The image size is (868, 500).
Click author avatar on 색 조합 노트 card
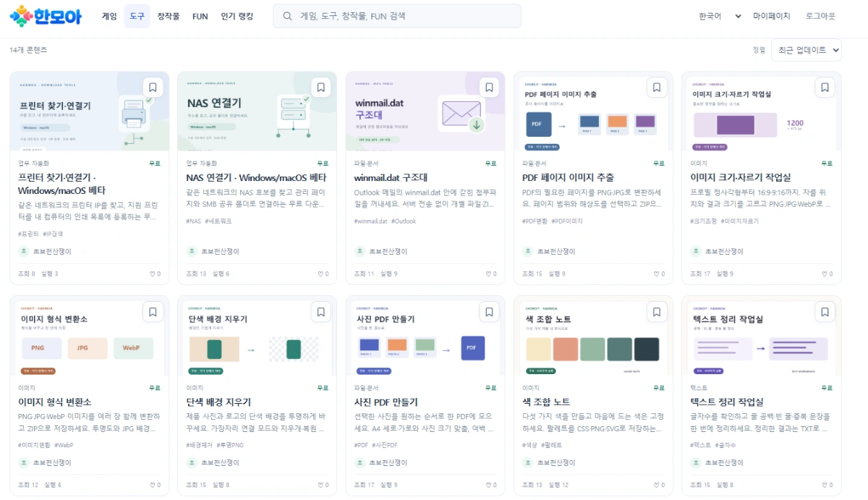tap(528, 462)
